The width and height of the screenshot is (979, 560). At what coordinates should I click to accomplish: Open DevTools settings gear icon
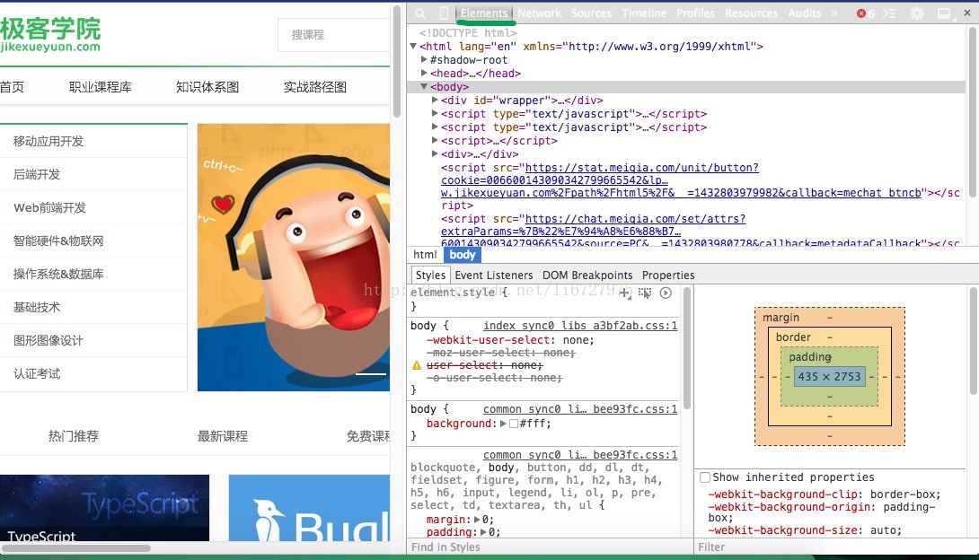pos(916,13)
